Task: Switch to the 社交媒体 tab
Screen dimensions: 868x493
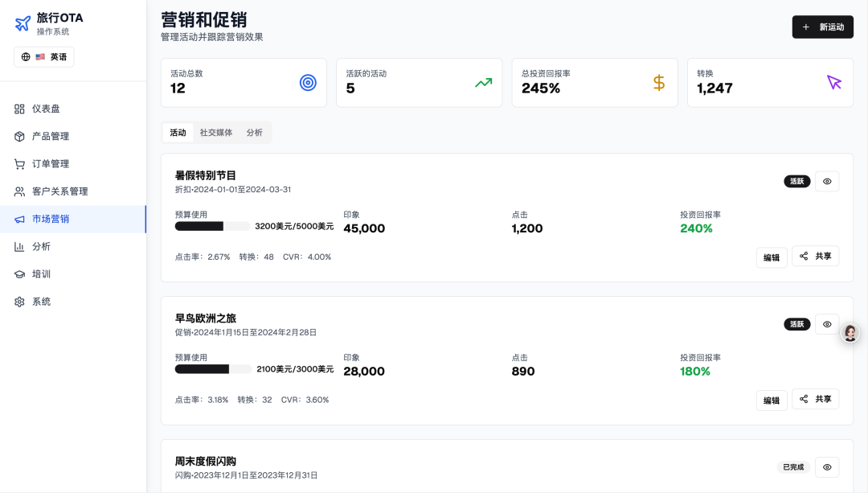Action: pyautogui.click(x=216, y=133)
